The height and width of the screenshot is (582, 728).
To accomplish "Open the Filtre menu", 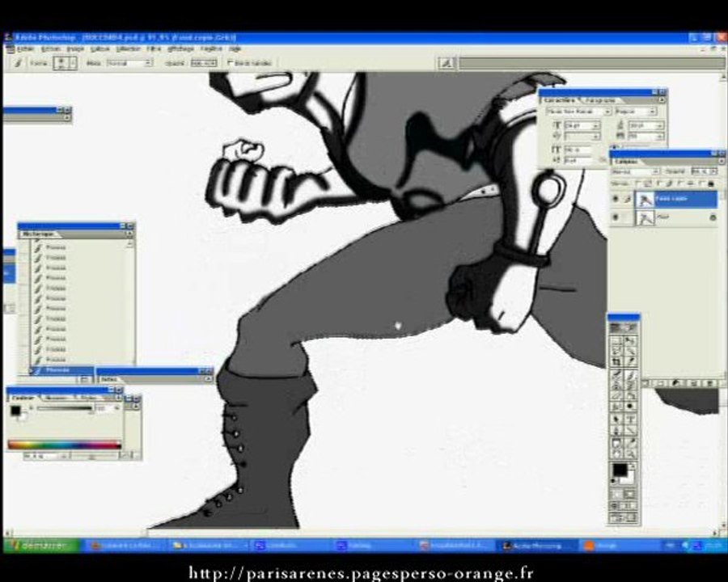I will pos(154,48).
